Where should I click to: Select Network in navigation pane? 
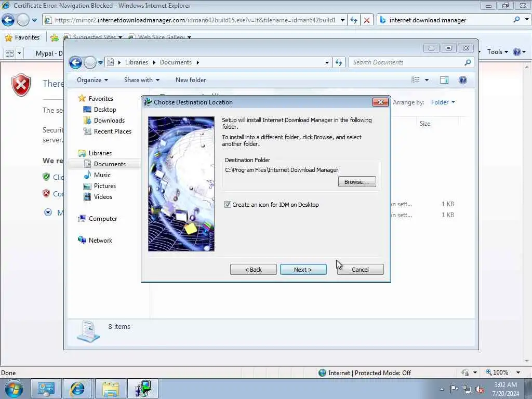pos(100,240)
